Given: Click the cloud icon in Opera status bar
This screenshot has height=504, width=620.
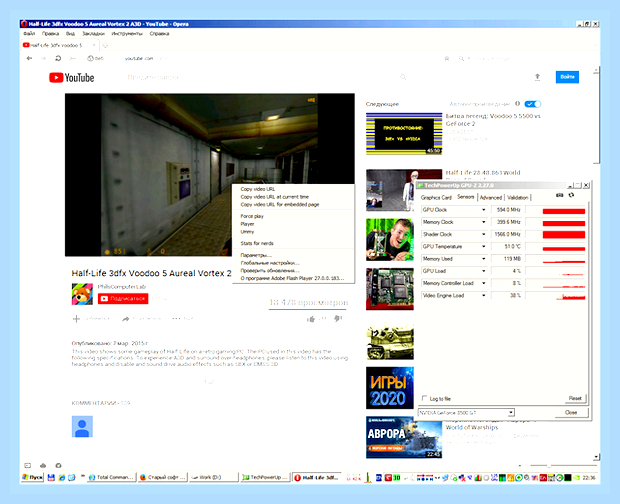Looking at the screenshot, I should coord(43,465).
